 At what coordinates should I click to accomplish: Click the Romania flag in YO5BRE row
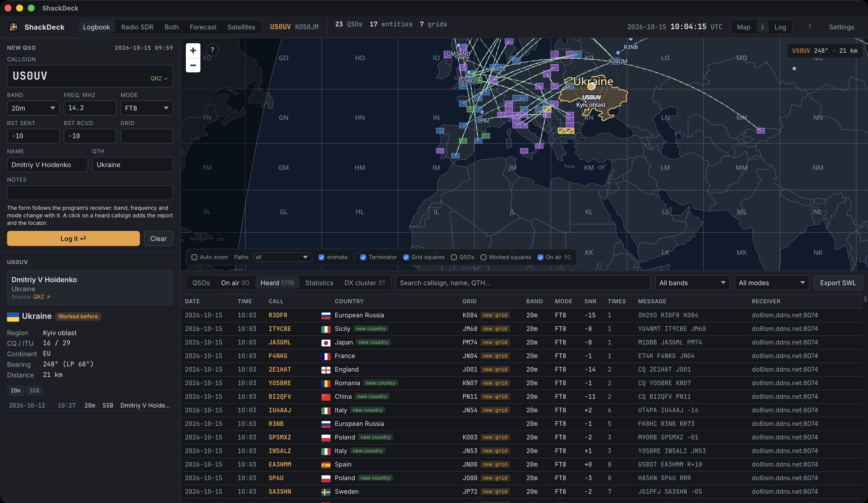click(x=325, y=383)
